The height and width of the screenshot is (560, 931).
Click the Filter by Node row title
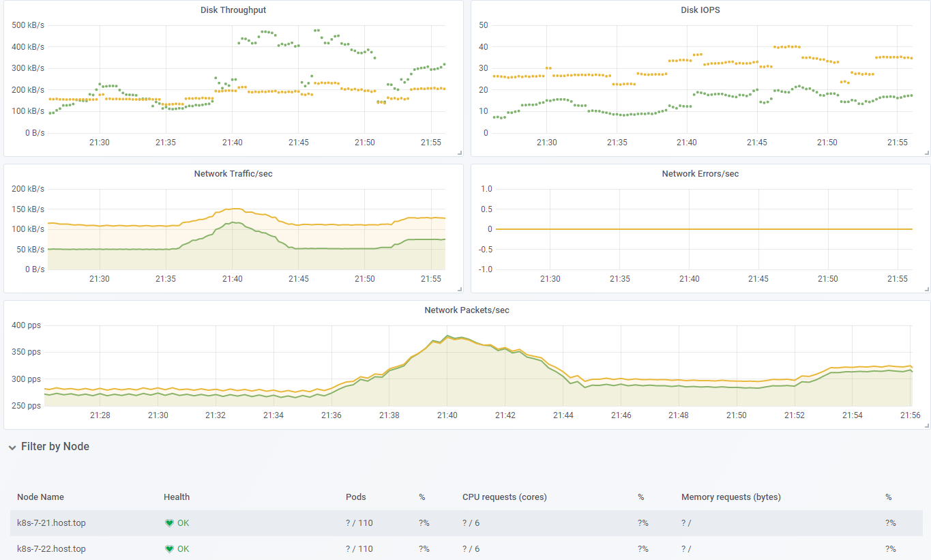pyautogui.click(x=55, y=447)
